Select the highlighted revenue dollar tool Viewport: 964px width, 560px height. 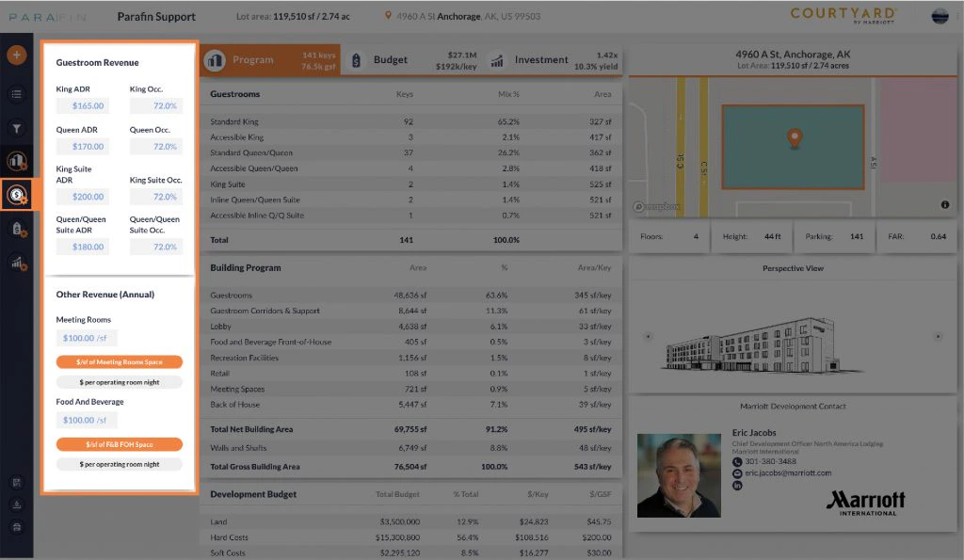click(17, 196)
